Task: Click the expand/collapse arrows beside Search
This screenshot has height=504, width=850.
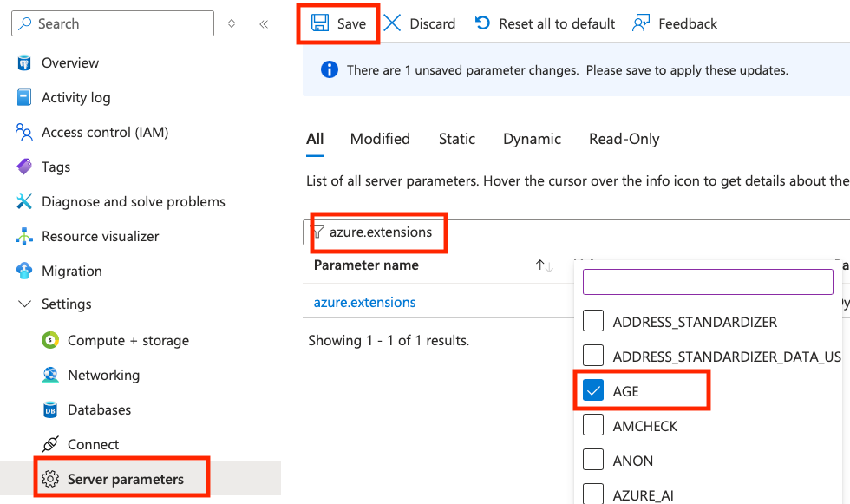Action: click(x=232, y=23)
